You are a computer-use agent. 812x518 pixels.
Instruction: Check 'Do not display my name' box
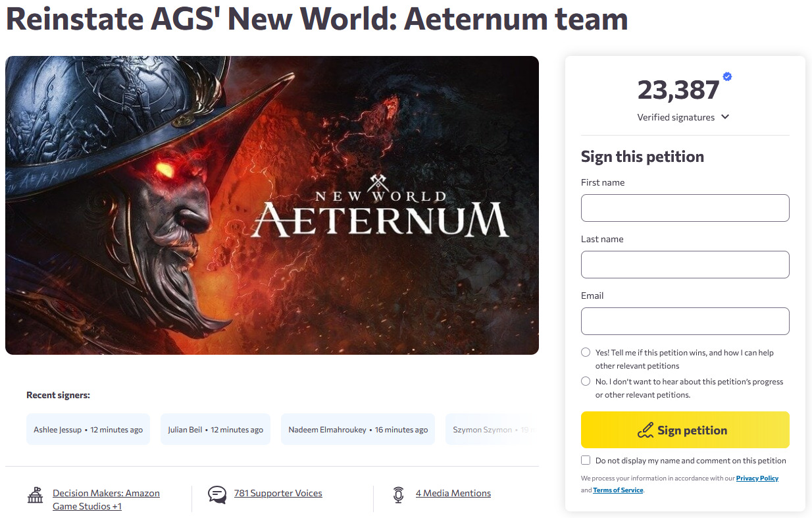(586, 460)
